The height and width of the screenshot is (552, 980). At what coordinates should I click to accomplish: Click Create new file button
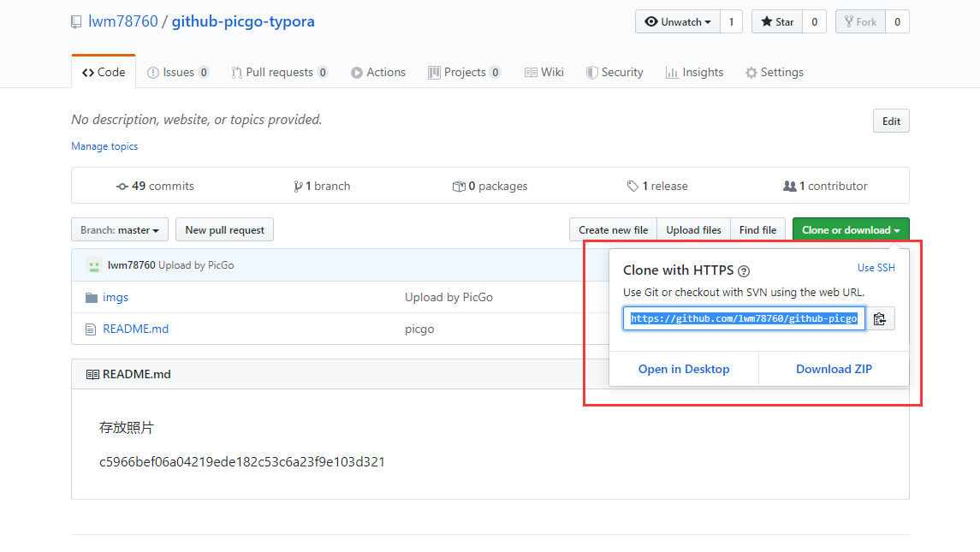click(x=613, y=230)
